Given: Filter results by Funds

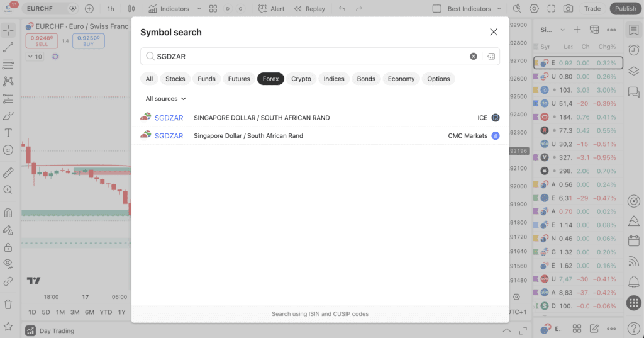Looking at the screenshot, I should [x=206, y=79].
